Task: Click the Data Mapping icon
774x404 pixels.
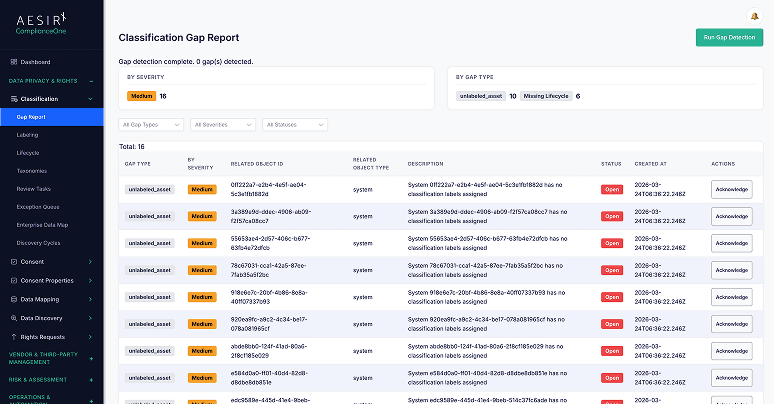Action: tap(14, 299)
